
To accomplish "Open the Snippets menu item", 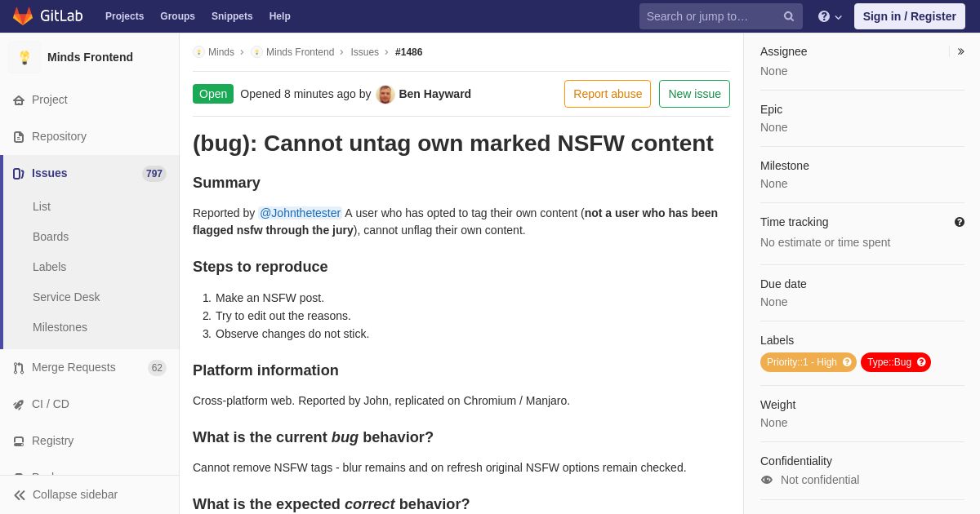I will [x=232, y=16].
